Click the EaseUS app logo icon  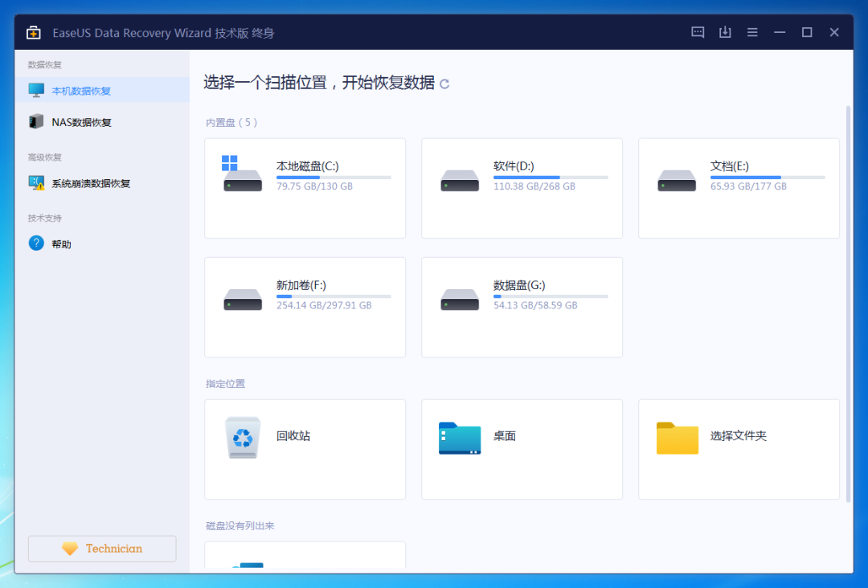(x=34, y=33)
